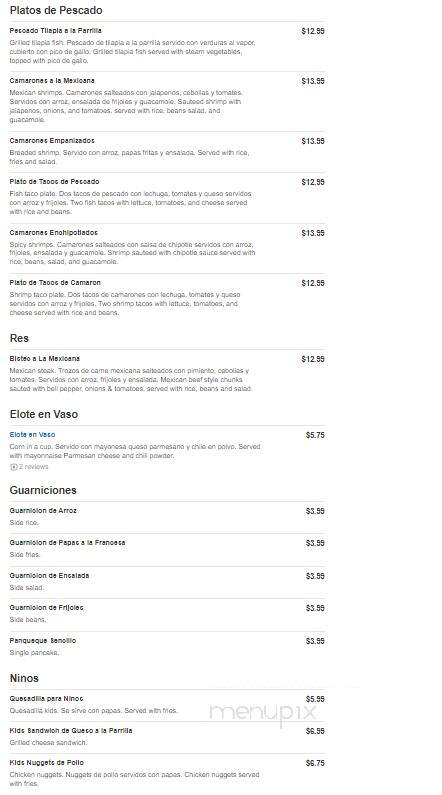Click the Guarniciones section heading
The height and width of the screenshot is (795, 442).
coord(43,490)
